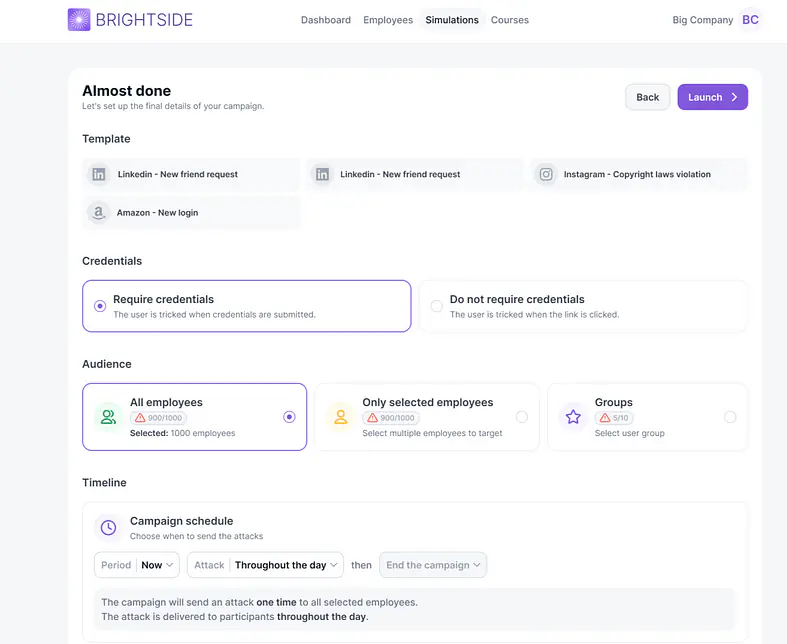Click the Back button

(x=647, y=97)
